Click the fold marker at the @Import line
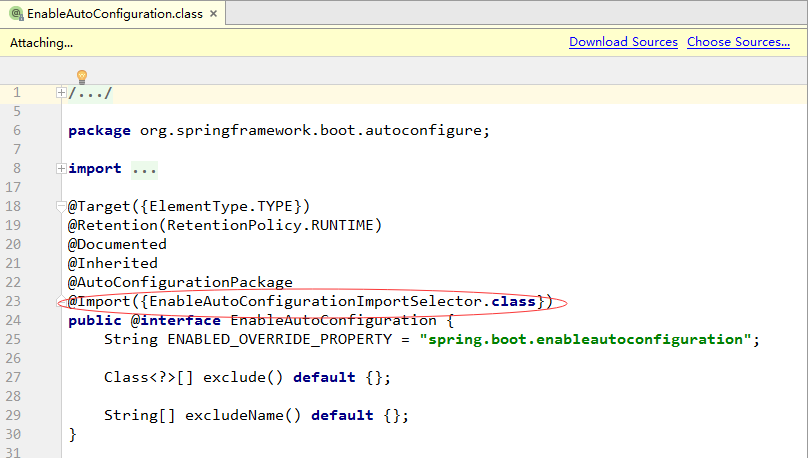Screen dimensions: 808x458 pos(60,302)
